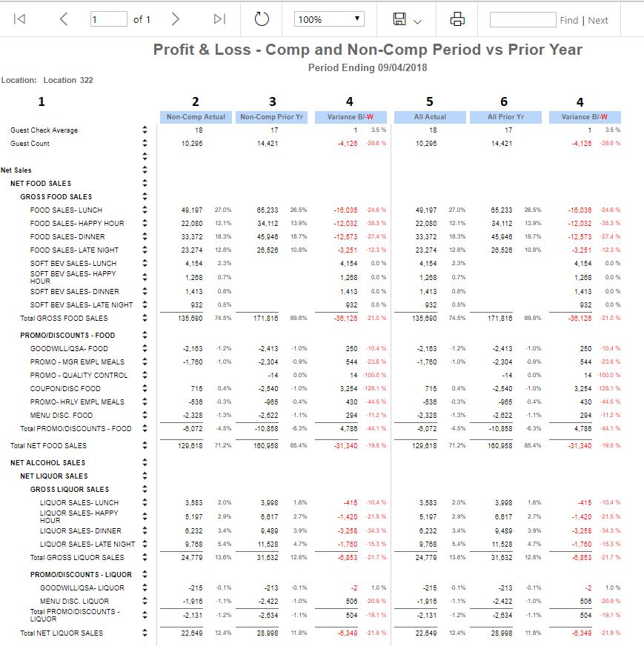Click Variance B/-W header beside Non-Comp Prior Yr

tap(351, 117)
